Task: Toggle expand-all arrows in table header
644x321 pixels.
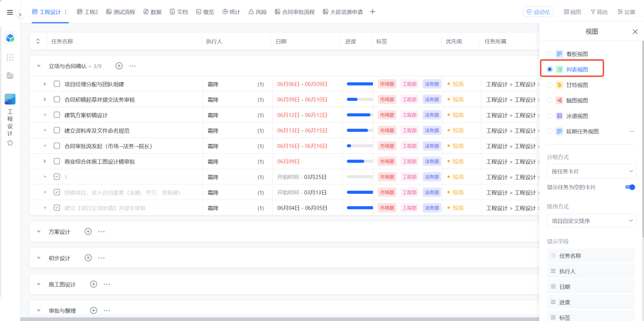Action: [x=38, y=42]
